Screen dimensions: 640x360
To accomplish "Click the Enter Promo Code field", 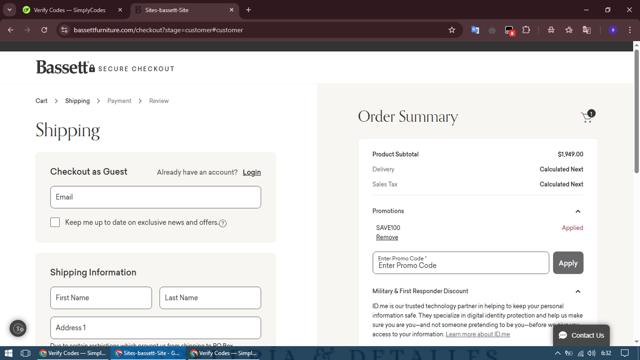I will tap(460, 263).
